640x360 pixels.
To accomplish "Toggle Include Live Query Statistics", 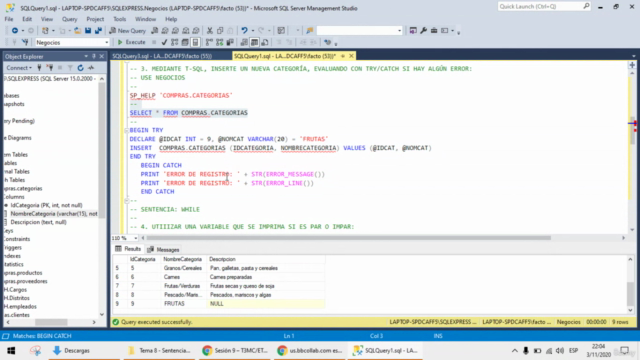I will (x=220, y=42).
